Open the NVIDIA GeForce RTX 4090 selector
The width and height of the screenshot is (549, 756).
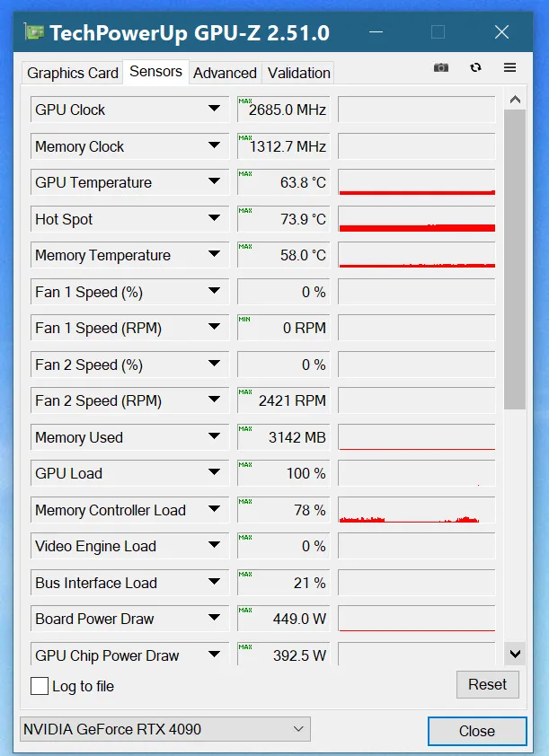(165, 729)
